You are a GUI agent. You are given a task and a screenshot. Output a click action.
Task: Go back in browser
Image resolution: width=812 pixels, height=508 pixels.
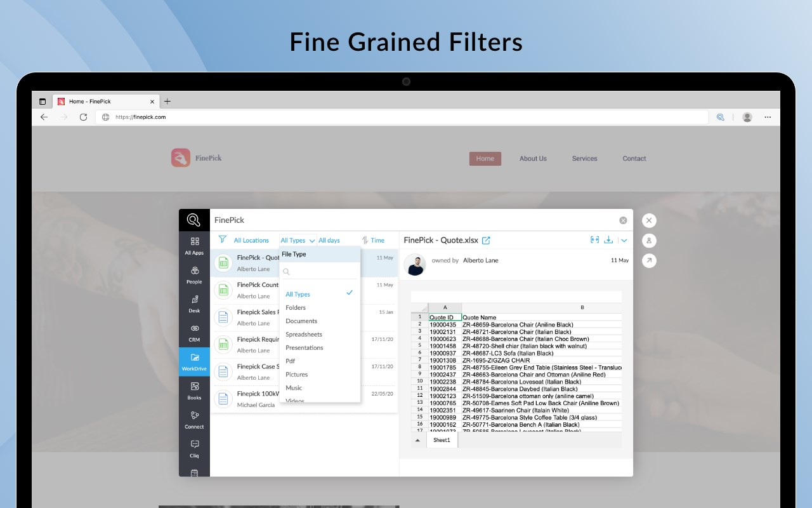(44, 117)
